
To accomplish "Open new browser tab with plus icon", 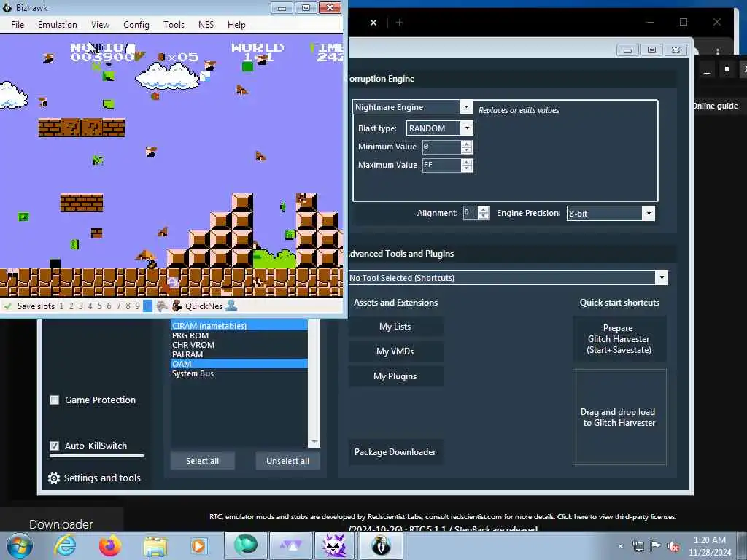I will tap(400, 23).
